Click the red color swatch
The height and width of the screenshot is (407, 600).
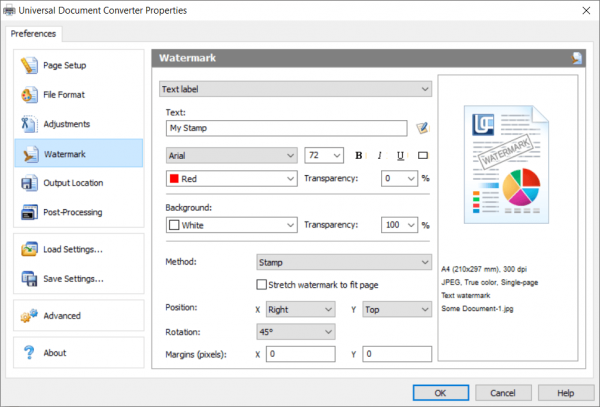[x=174, y=179]
